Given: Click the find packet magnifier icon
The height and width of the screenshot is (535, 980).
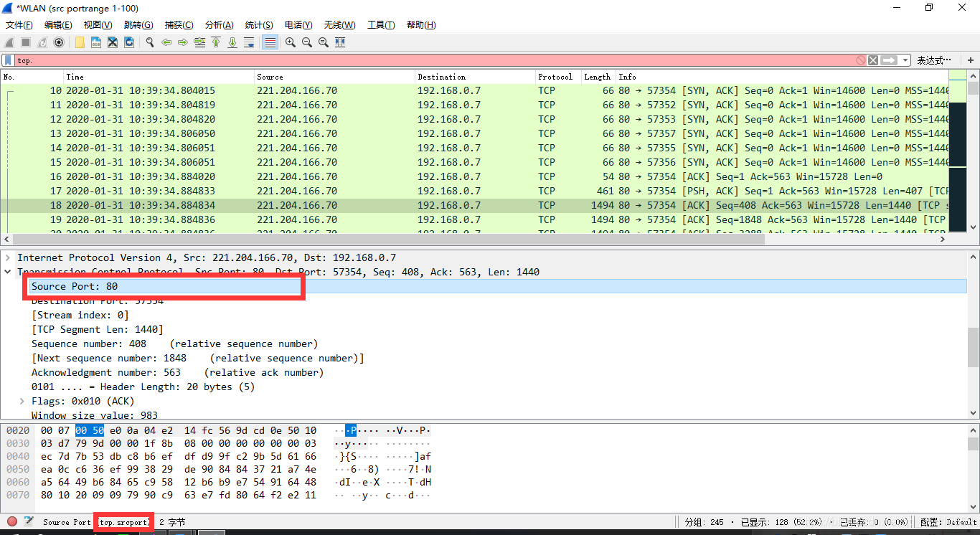Looking at the screenshot, I should click(x=150, y=42).
